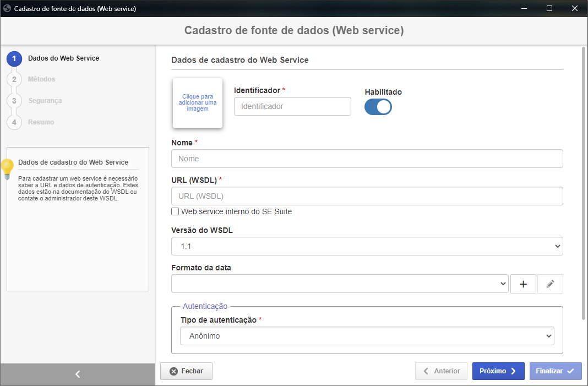
Task: Click the Versão do WSDL label
Action: tap(202, 230)
